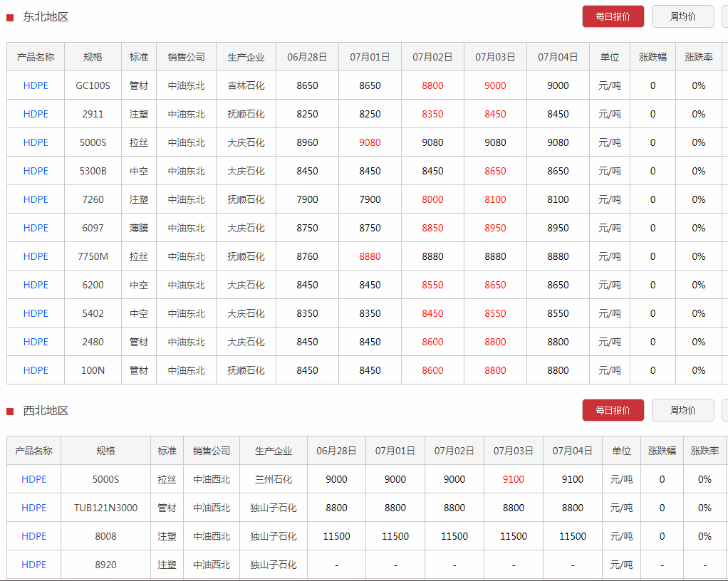The width and height of the screenshot is (728, 581).
Task: Select 抚顺石化 cell in 100N row
Action: [246, 370]
